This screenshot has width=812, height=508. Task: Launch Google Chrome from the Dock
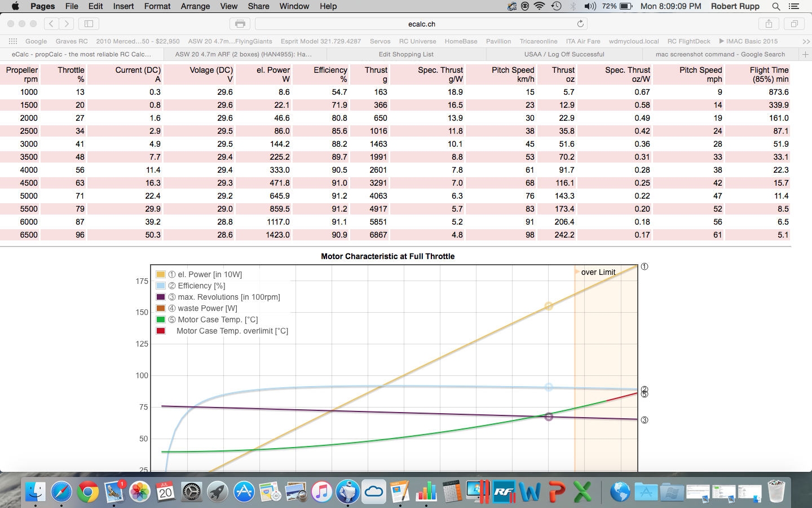(88, 492)
